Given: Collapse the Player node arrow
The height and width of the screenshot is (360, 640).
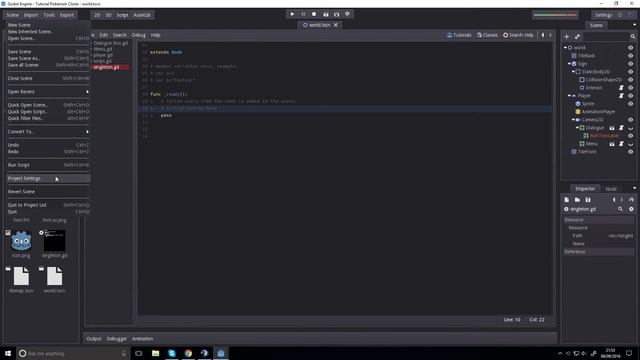Looking at the screenshot, I should 569,96.
